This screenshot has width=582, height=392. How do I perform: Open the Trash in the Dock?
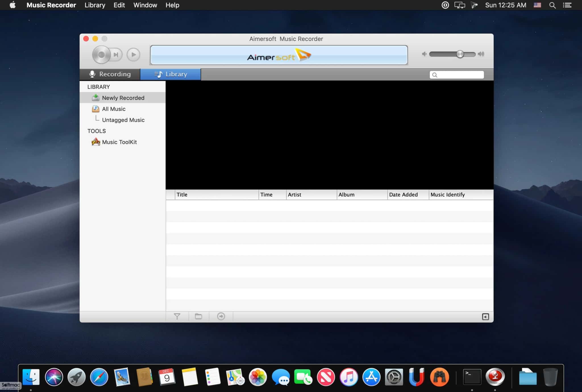550,377
